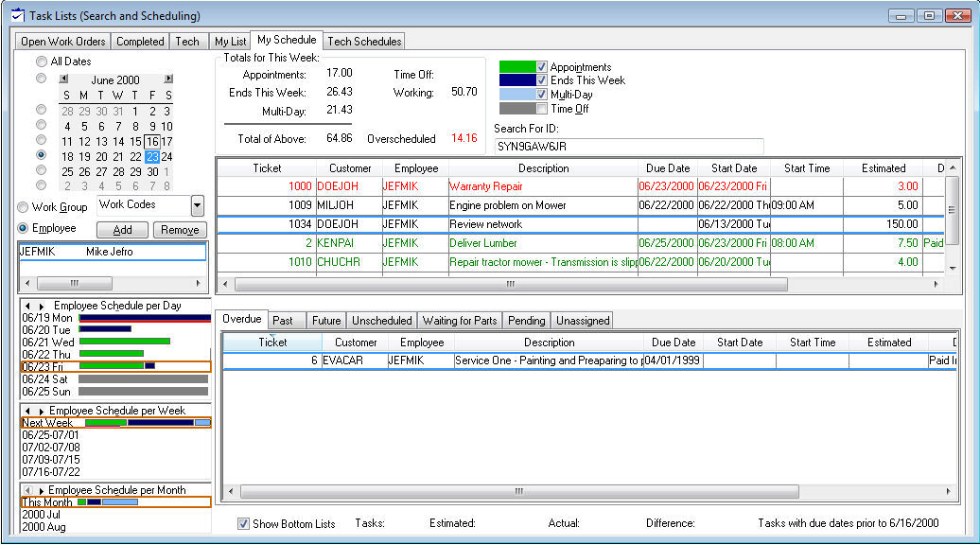Click right arrow of Employee Schedule per Week
The height and width of the screenshot is (545, 980).
(x=40, y=411)
